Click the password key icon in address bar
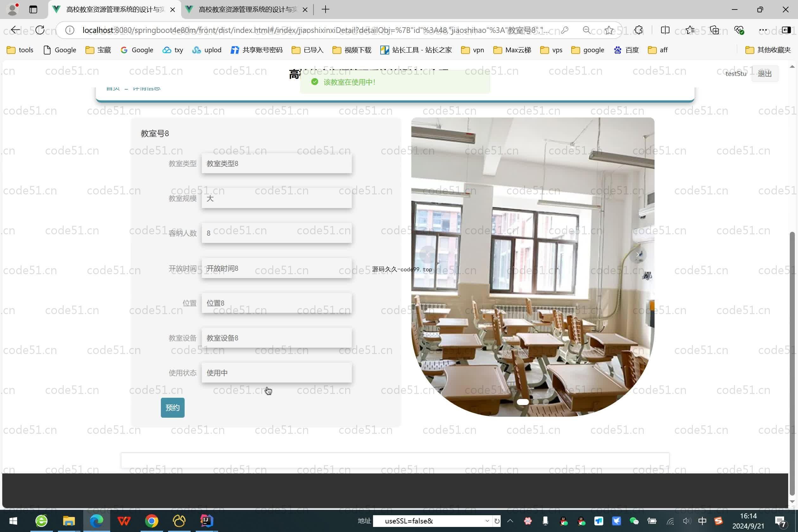Screen dimensions: 798x532 [565, 30]
